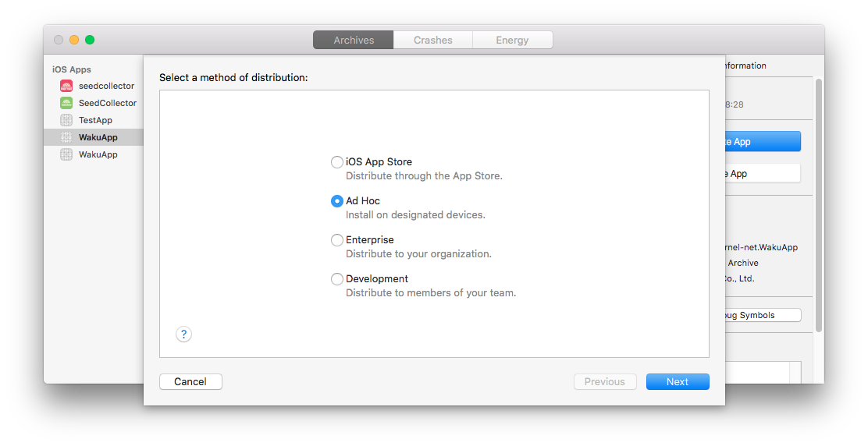868x446 pixels.
Task: Click the blue Next button
Action: tap(678, 381)
